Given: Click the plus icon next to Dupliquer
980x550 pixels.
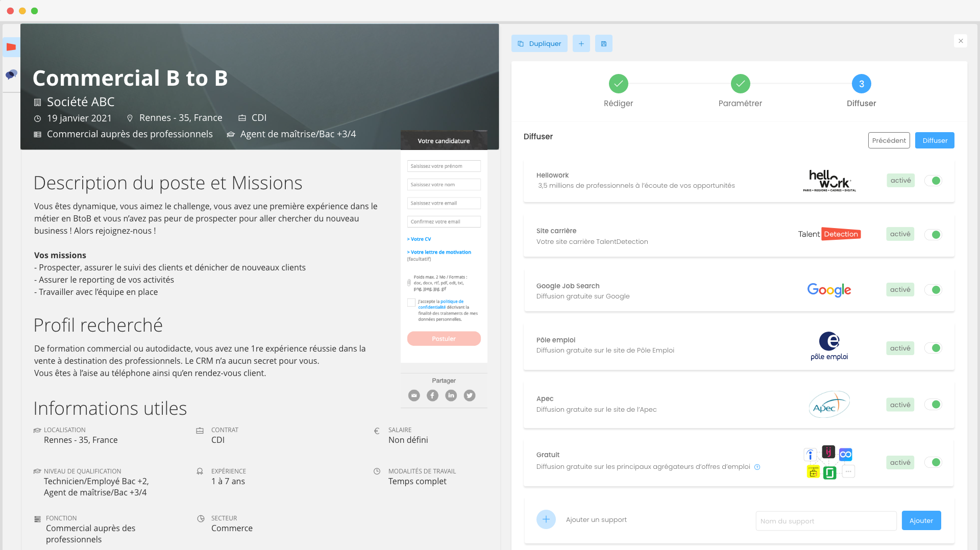Looking at the screenshot, I should [x=581, y=43].
